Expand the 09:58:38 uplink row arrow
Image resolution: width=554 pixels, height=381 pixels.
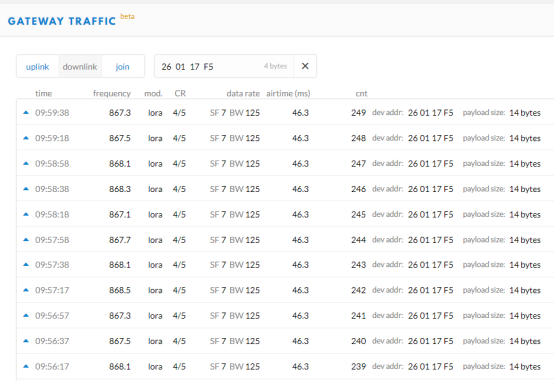click(26, 189)
